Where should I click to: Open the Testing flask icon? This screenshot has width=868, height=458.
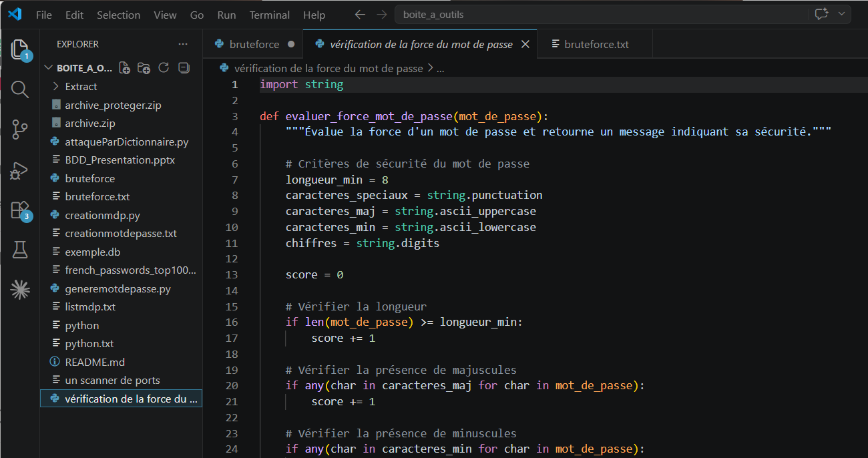(20, 250)
